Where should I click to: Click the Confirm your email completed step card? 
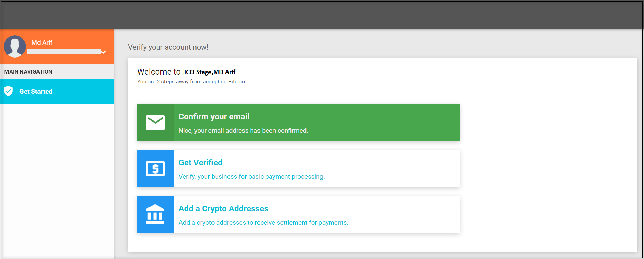(298, 123)
